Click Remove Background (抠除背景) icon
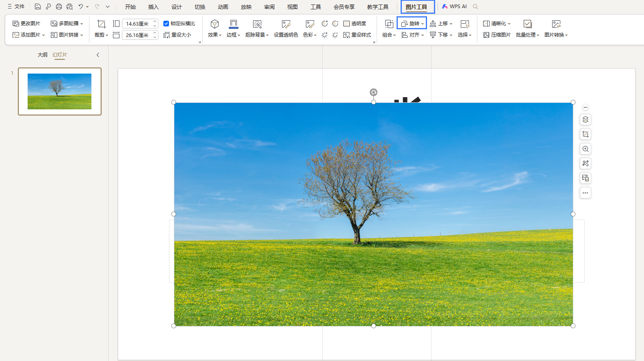644x361 pixels. pyautogui.click(x=257, y=24)
